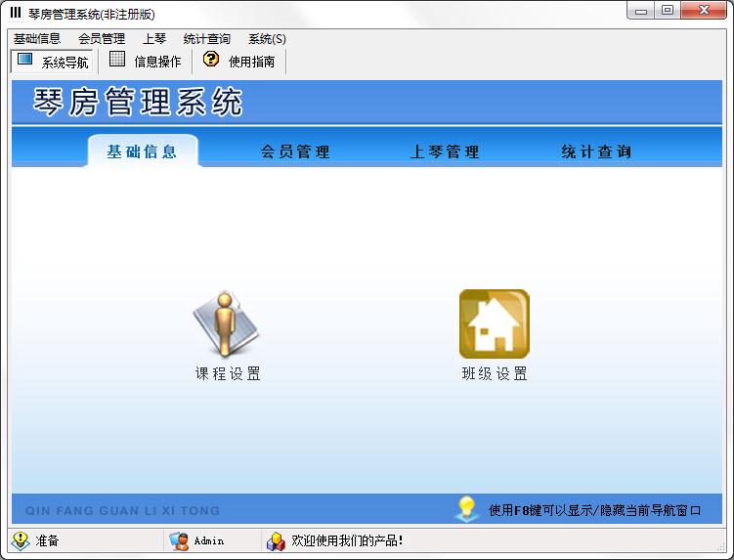Open the 统计查询 menu in menu bar
Screen dimensions: 734x560
point(207,39)
